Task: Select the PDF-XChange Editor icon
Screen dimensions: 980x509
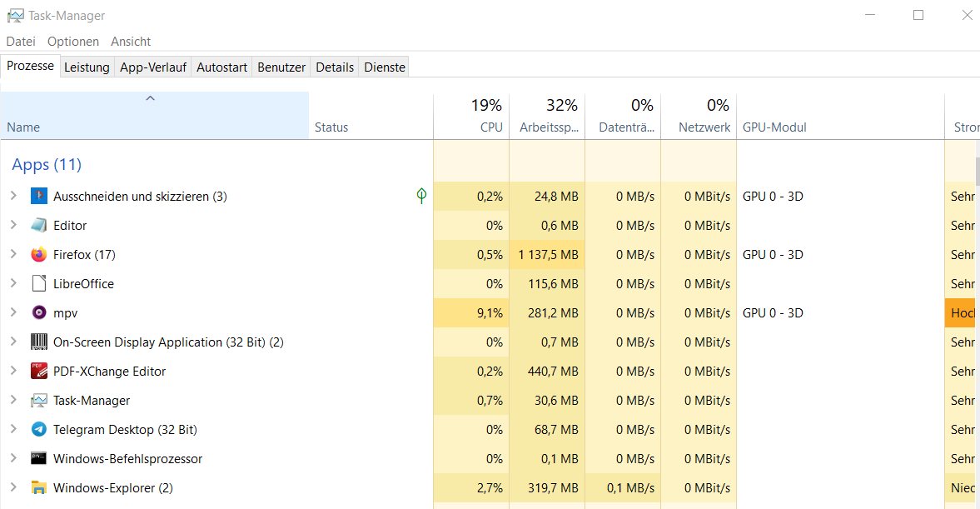Action: (39, 372)
